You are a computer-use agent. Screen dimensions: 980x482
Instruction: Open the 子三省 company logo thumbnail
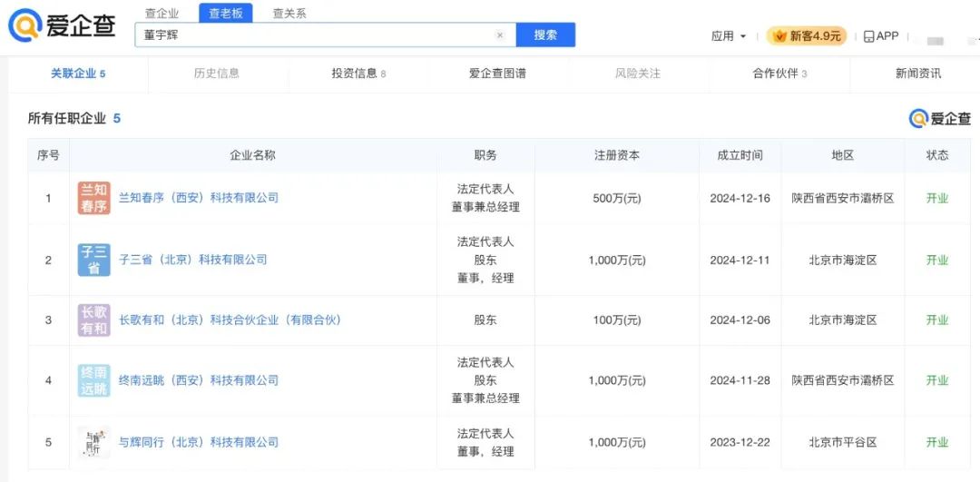(93, 261)
